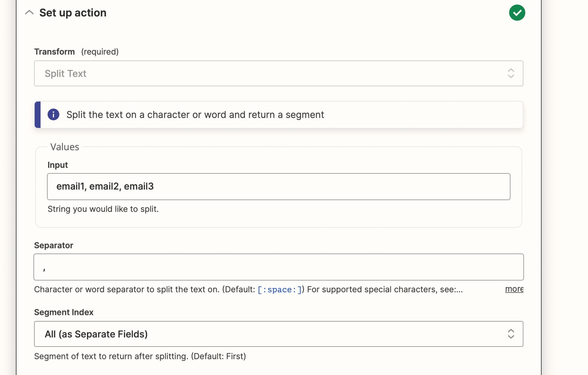The image size is (588, 375).
Task: Click the green completed checkmark icon
Action: [517, 13]
